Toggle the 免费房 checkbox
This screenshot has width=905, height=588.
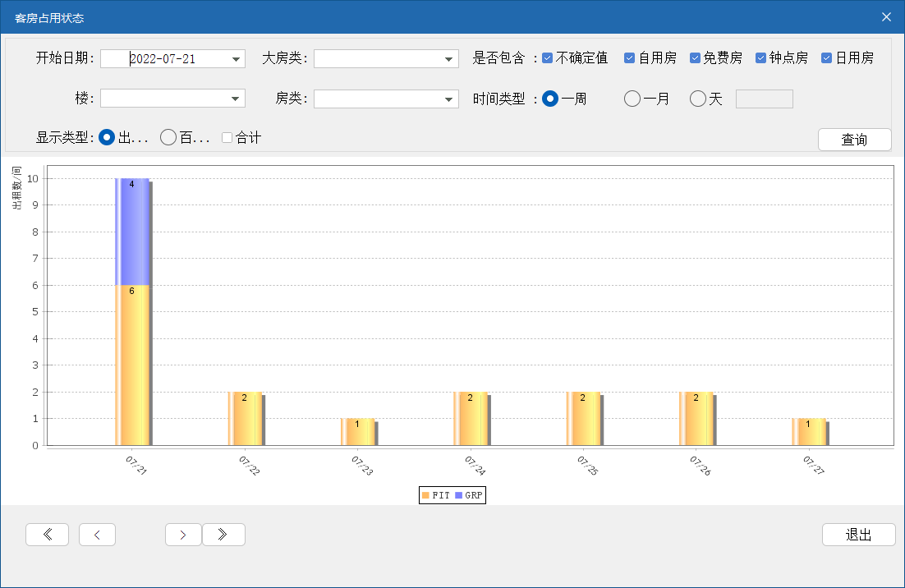[x=695, y=57]
